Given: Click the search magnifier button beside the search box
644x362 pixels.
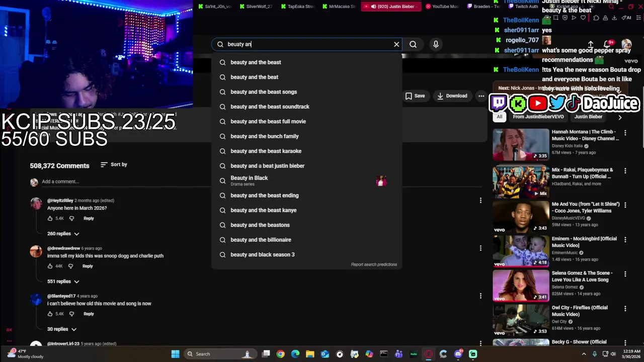Looking at the screenshot, I should [413, 44].
